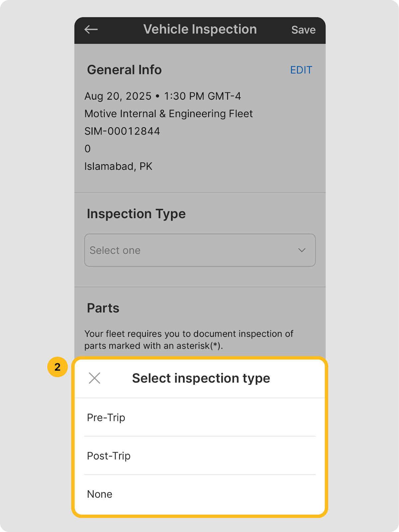This screenshot has width=399, height=532.
Task: Click the General Info heading
Action: pyautogui.click(x=124, y=70)
